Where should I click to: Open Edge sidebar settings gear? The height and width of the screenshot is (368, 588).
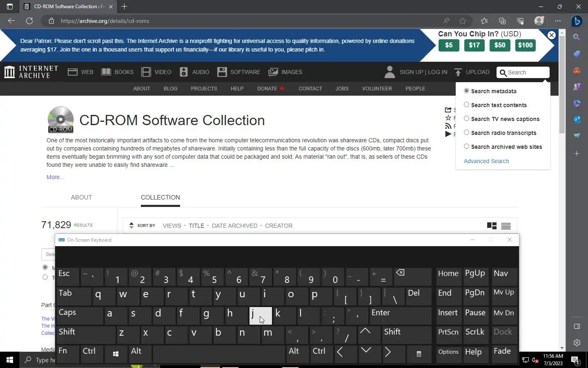577,343
